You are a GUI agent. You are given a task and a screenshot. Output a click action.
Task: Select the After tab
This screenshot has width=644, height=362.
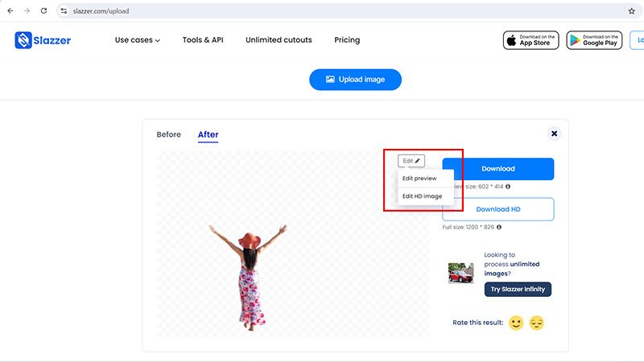[x=208, y=134]
